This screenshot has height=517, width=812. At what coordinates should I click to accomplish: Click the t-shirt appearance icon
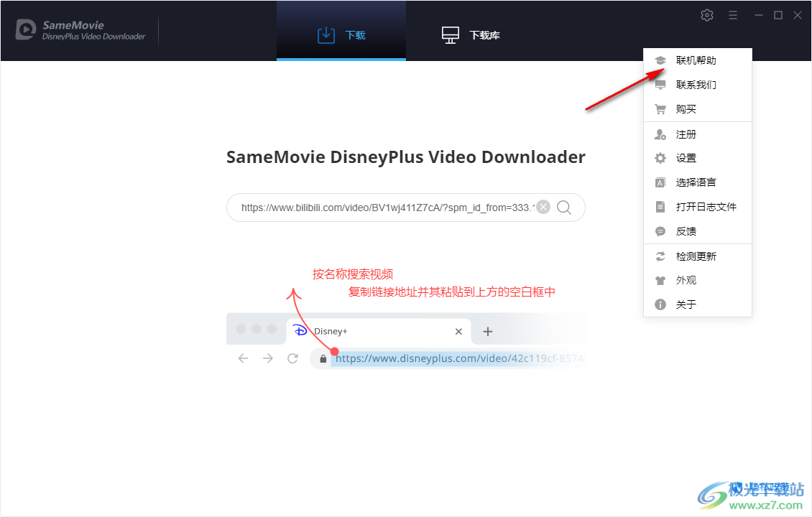click(x=660, y=281)
